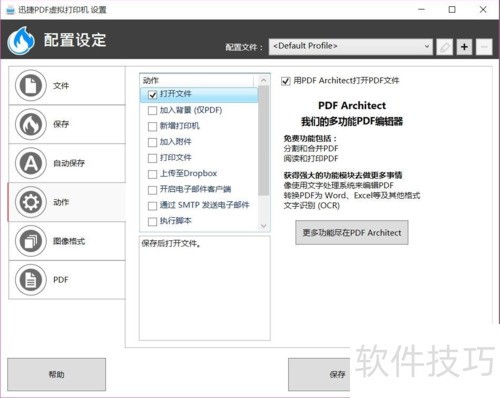Click the 自动保存 letter A icon
The width and height of the screenshot is (500, 398).
coord(30,163)
